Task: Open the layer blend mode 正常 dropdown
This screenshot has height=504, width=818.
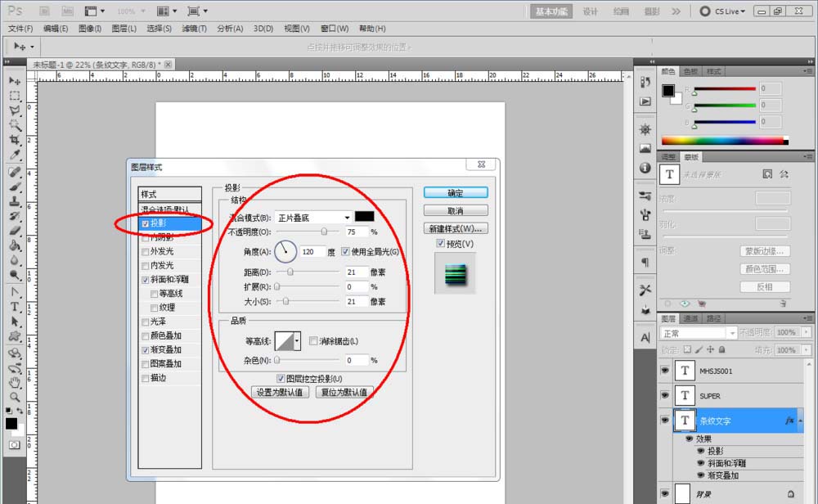Action: coord(699,333)
